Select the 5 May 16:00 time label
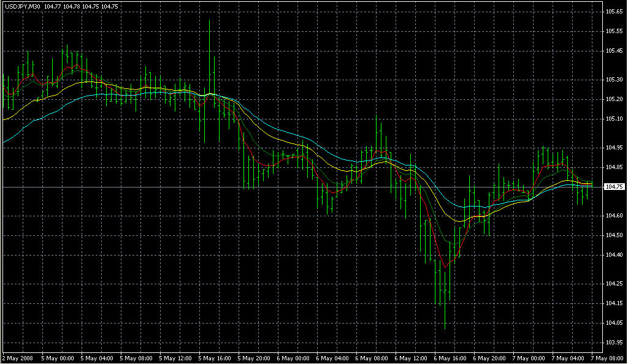Image resolution: width=628 pixels, height=364 pixels. (215, 357)
